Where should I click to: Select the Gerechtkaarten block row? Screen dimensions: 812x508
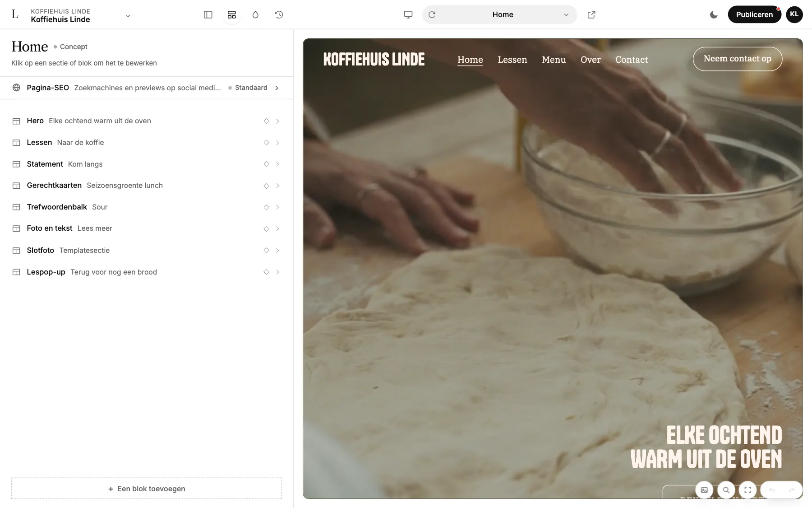coord(147,186)
